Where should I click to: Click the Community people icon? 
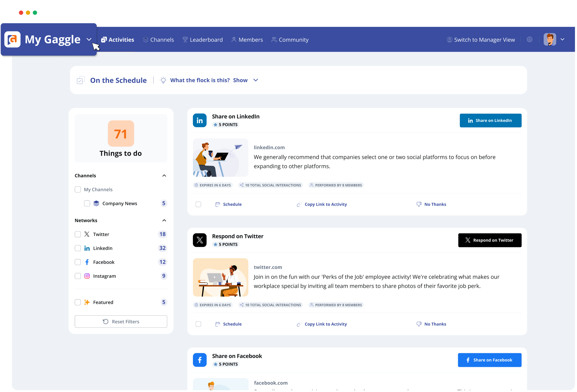tap(274, 39)
